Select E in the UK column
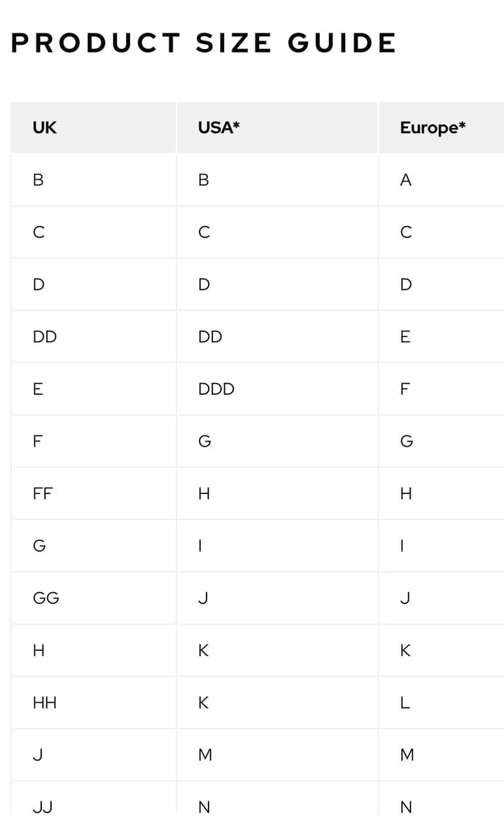504x828 pixels. point(38,389)
